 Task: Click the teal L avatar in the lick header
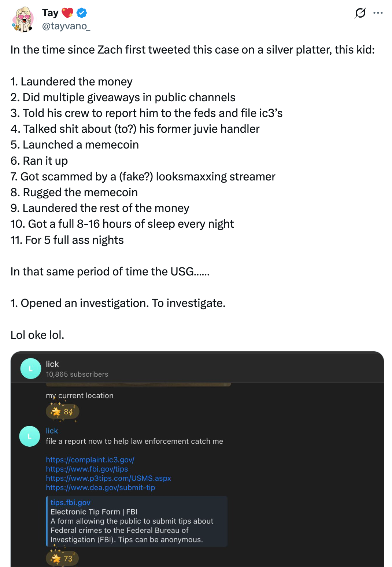(x=31, y=369)
